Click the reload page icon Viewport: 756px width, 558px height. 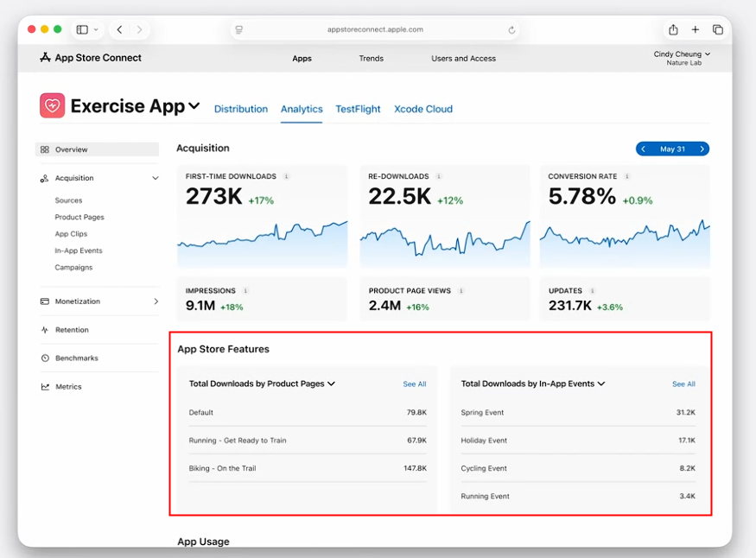point(511,30)
